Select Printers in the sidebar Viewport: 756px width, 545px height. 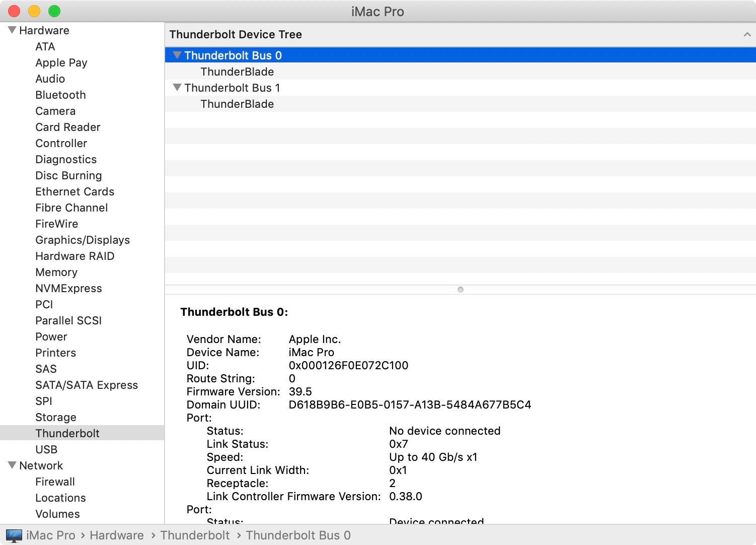click(56, 353)
